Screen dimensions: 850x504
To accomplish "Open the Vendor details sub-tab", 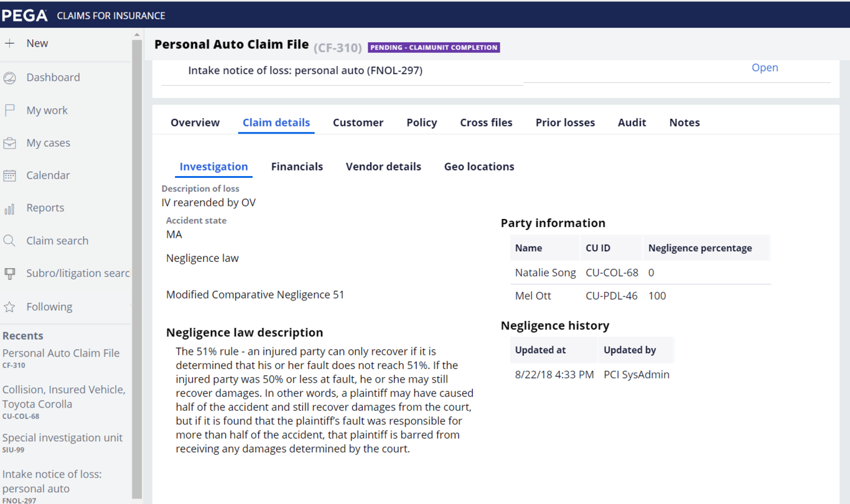I will (x=383, y=167).
